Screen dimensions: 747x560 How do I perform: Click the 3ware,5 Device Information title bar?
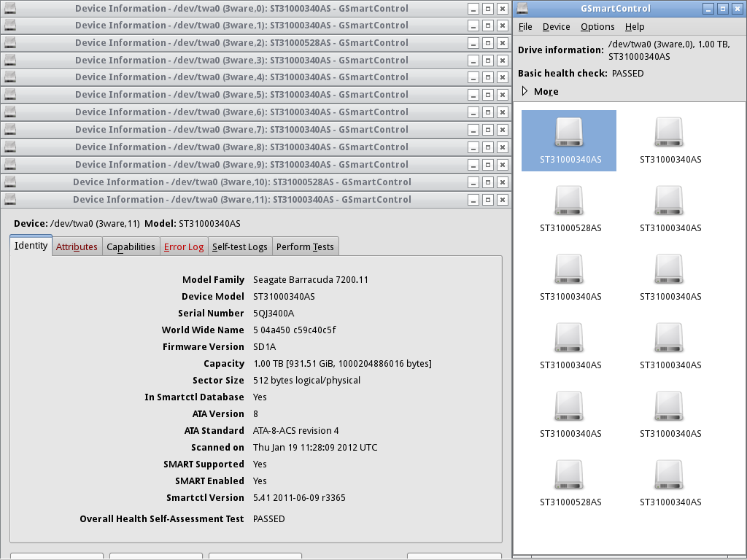(x=241, y=95)
